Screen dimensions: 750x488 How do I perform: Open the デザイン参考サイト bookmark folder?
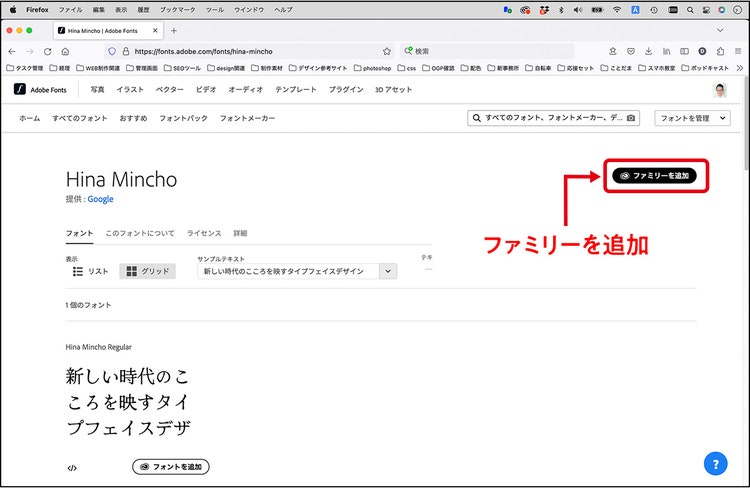[x=318, y=68]
